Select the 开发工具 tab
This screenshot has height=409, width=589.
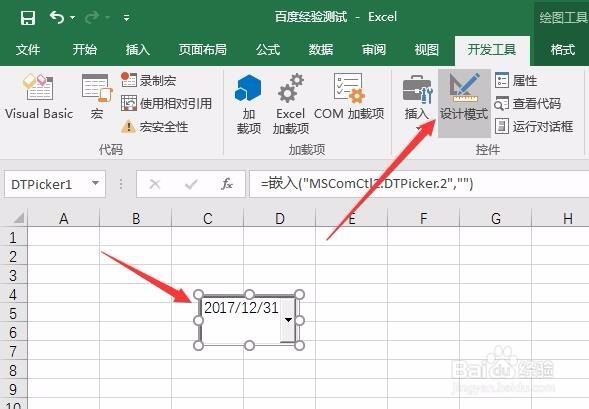492,50
